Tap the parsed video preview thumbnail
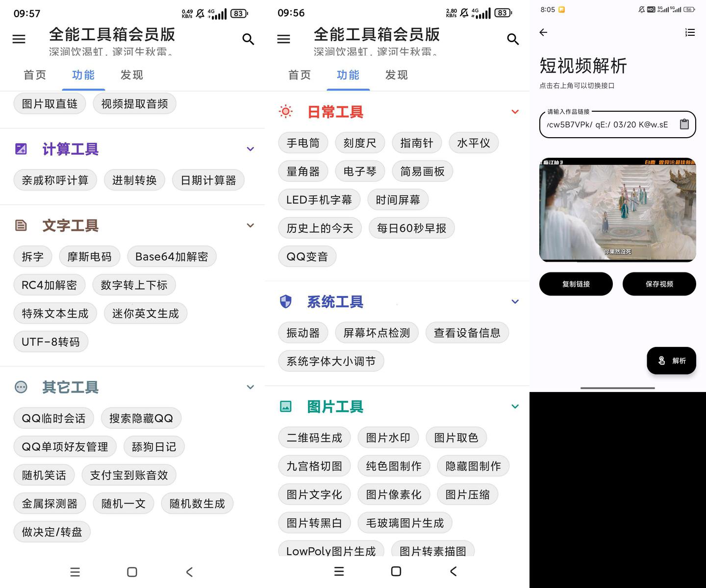Image resolution: width=706 pixels, height=588 pixels. [x=617, y=210]
